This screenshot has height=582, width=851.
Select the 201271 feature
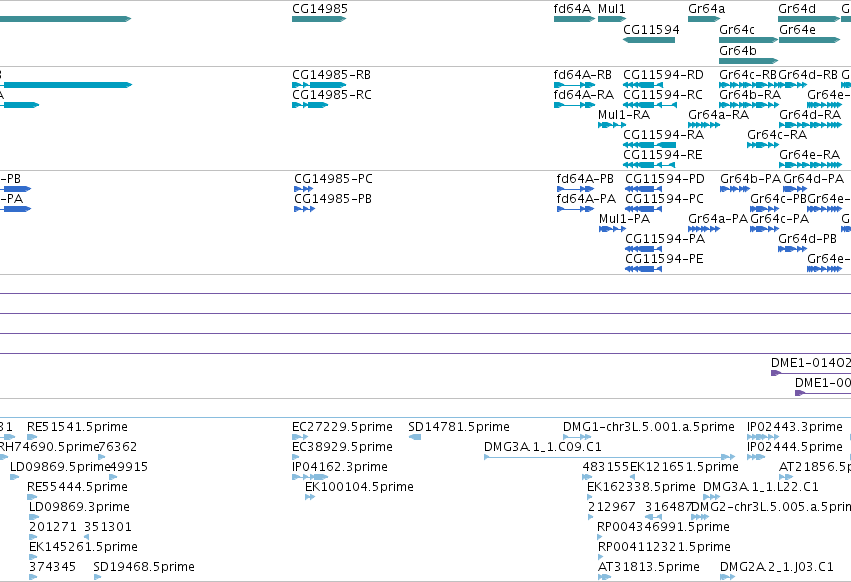33,537
